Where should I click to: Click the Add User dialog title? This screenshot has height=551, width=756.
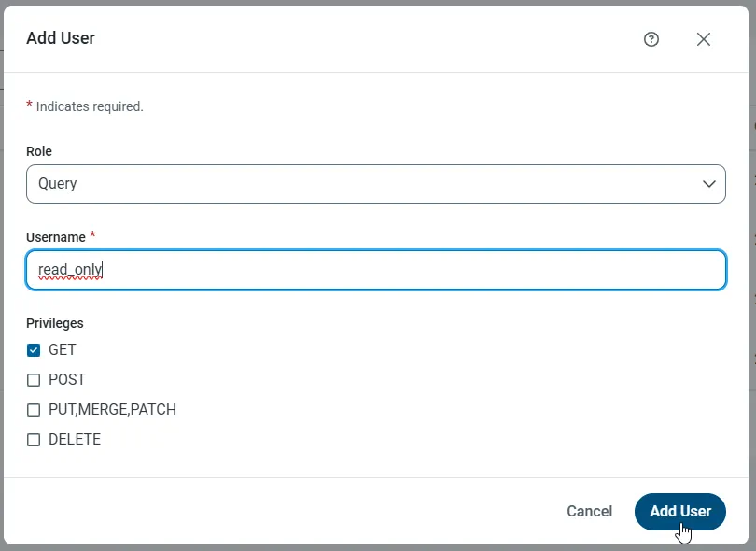[61, 38]
